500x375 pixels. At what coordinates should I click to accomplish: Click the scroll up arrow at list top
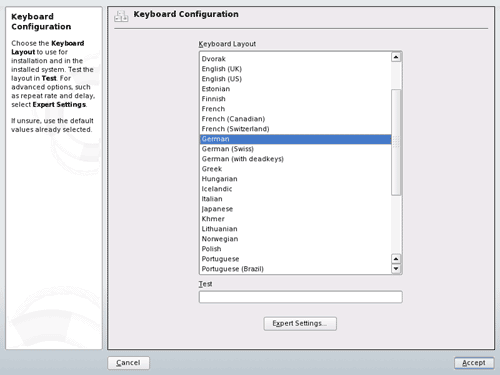pyautogui.click(x=396, y=57)
